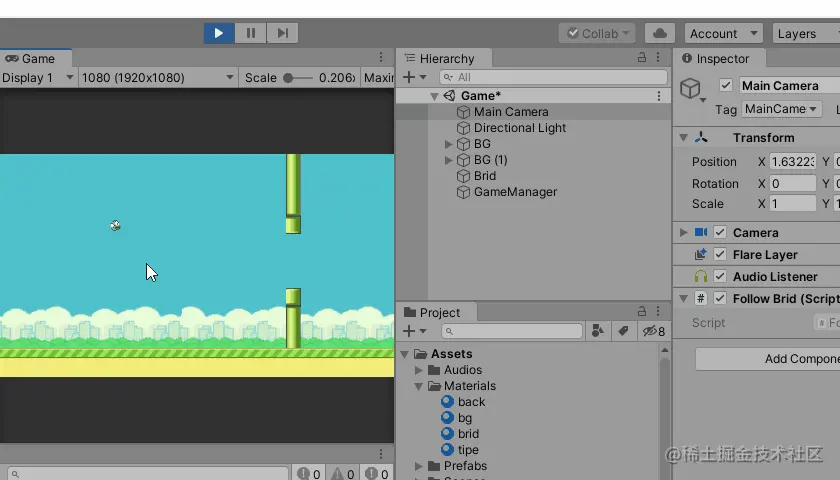Focus the Project search field
This screenshot has width=840, height=480.
coord(512,331)
